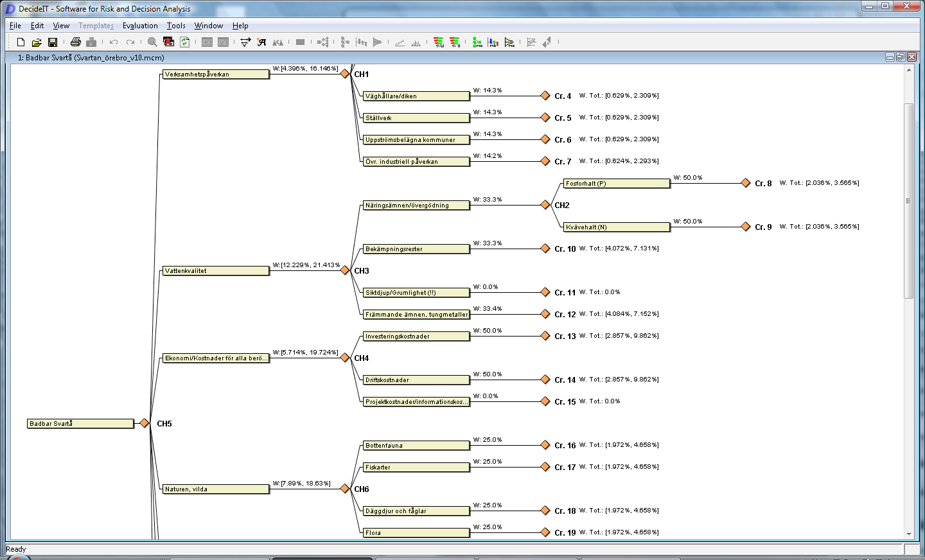Click the funnel-arrow toolbar icon
Screen dimensions: 925x560
[x=245, y=42]
